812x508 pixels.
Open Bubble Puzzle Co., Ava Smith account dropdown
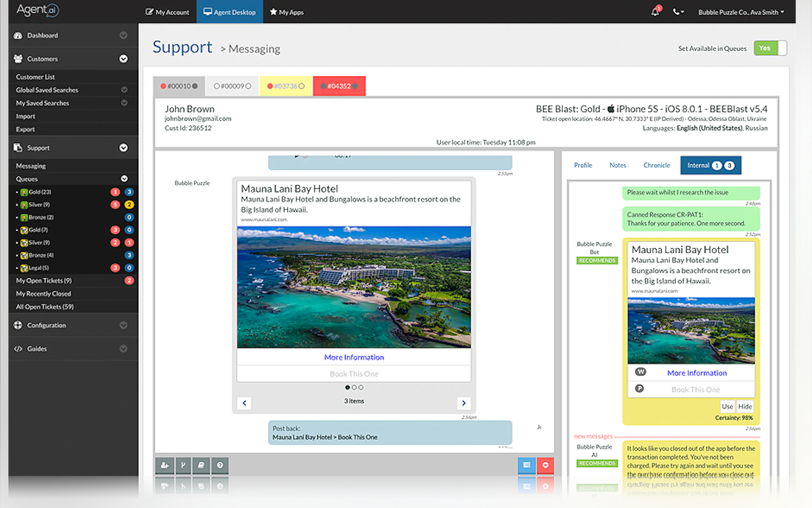point(741,12)
